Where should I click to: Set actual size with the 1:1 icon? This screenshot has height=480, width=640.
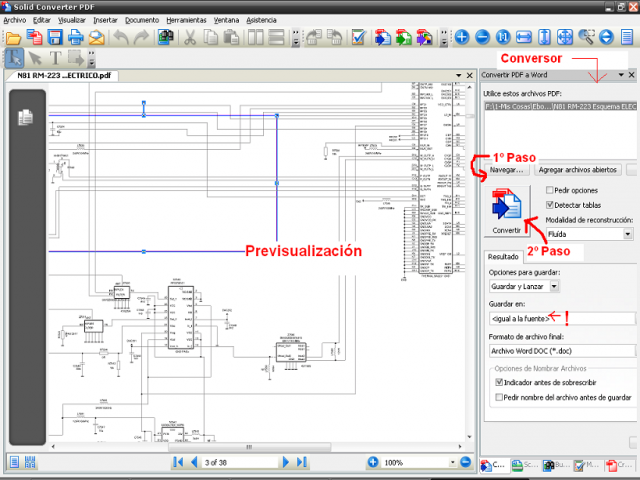(503, 38)
